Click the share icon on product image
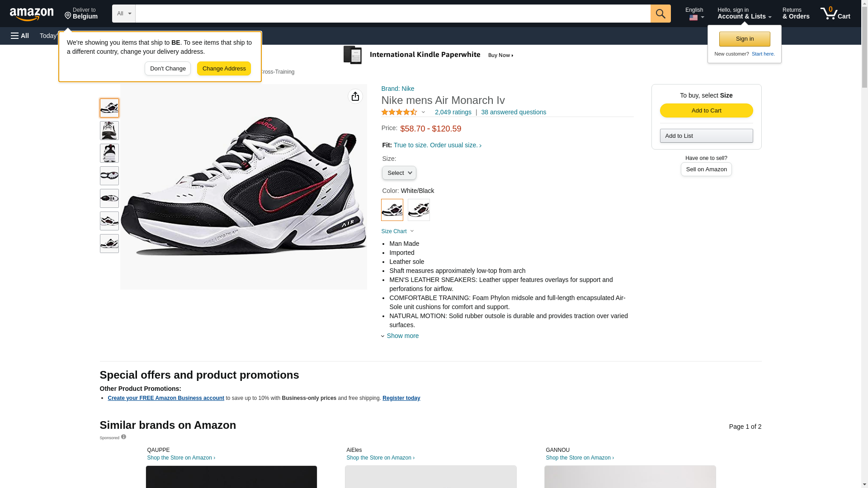The image size is (868, 488). [355, 96]
